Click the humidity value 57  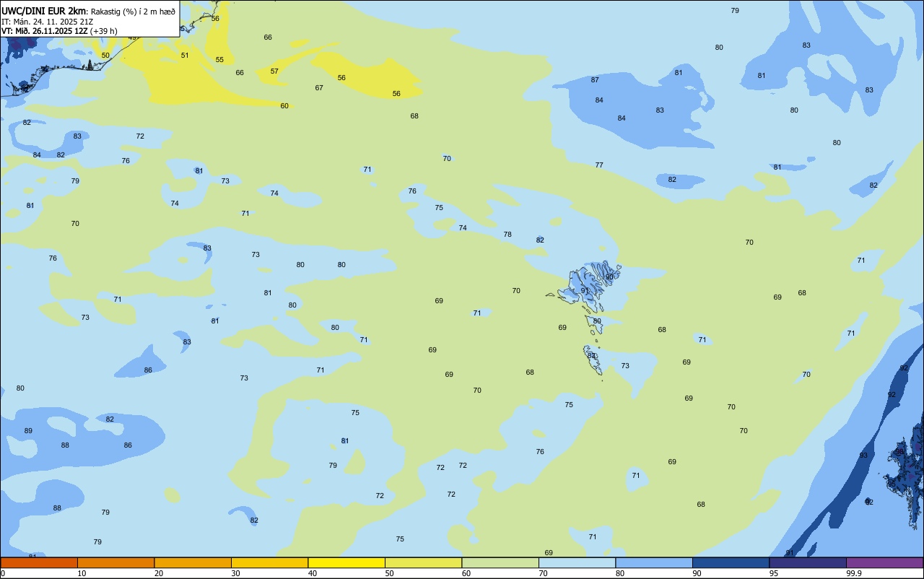click(274, 71)
